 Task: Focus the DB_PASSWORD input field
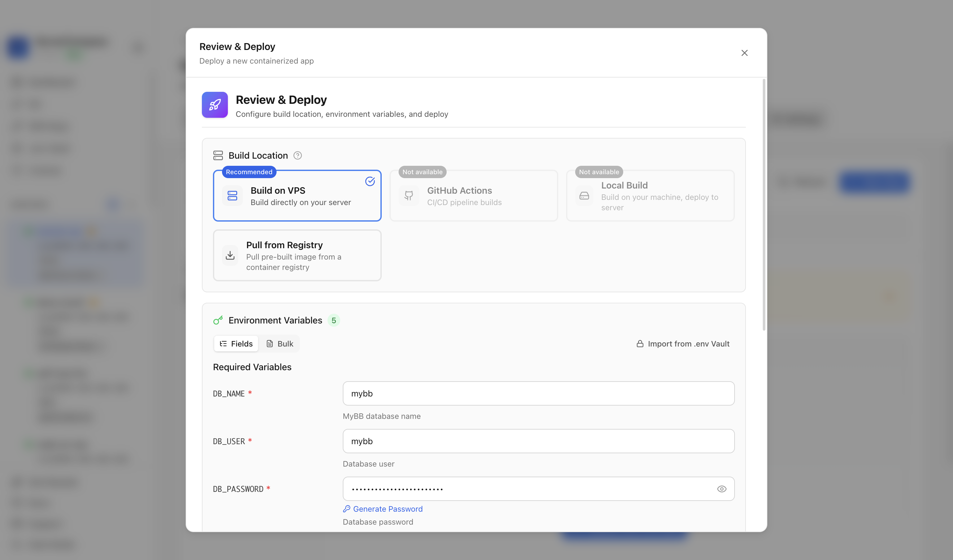538,489
